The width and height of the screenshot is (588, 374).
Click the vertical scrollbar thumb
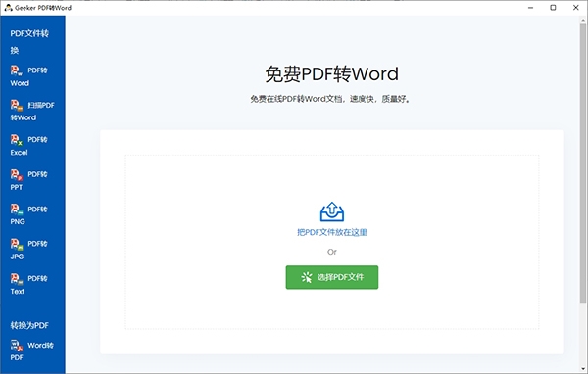point(583,163)
